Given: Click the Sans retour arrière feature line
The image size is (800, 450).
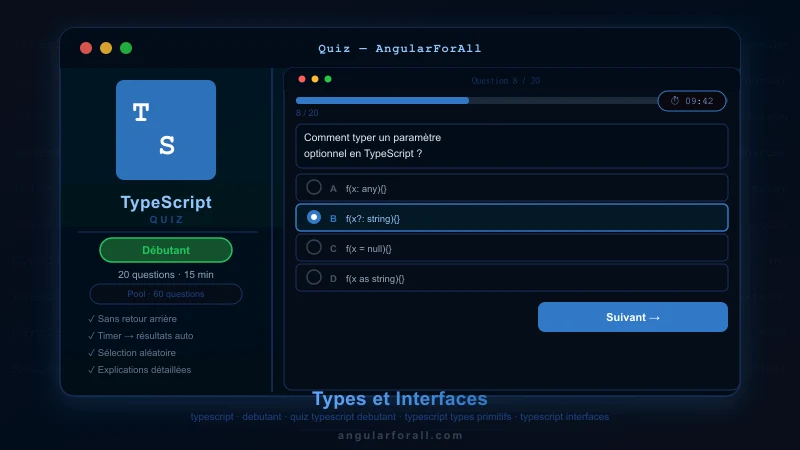Looking at the screenshot, I should 132,319.
